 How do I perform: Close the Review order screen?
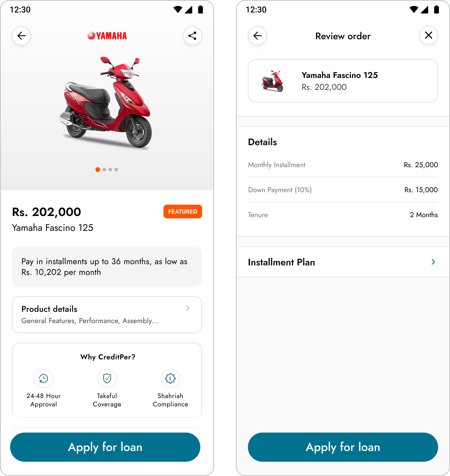pos(428,35)
